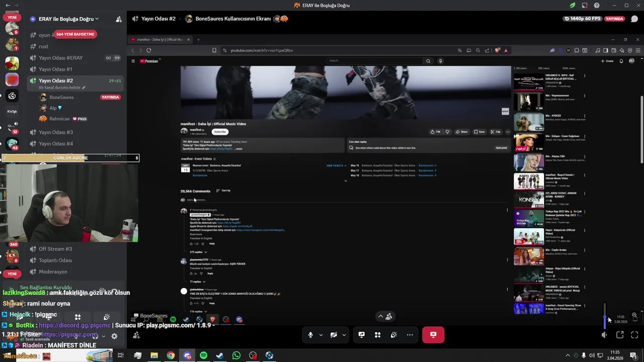Pop out the stream window
The width and height of the screenshot is (644, 362).
click(620, 335)
